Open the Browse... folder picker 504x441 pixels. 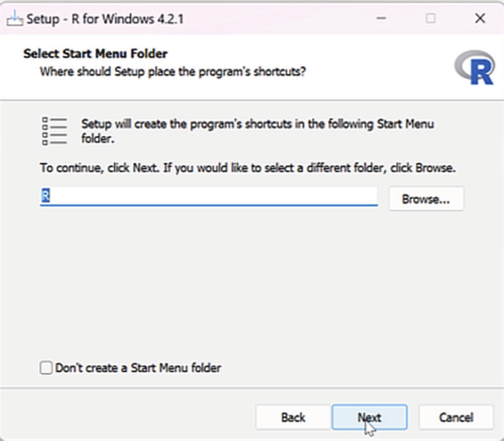pos(426,199)
